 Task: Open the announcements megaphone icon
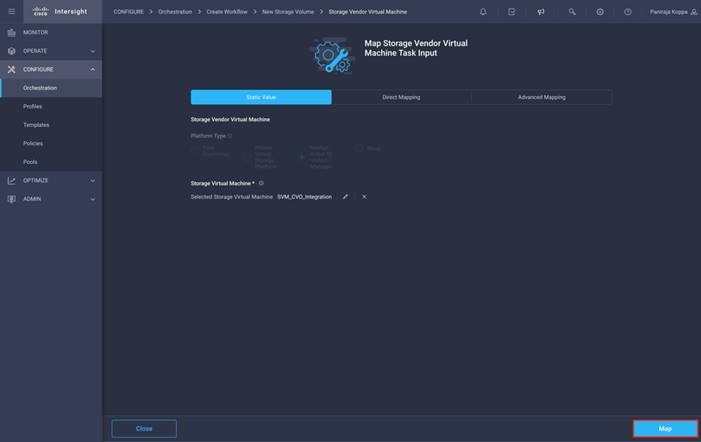pyautogui.click(x=541, y=12)
